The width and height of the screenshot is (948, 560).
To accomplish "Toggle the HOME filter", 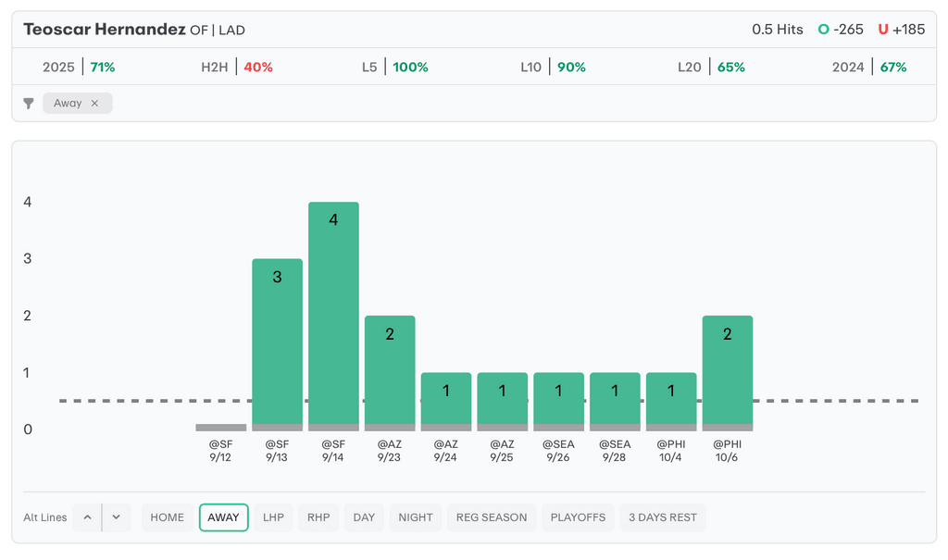I will [x=168, y=517].
